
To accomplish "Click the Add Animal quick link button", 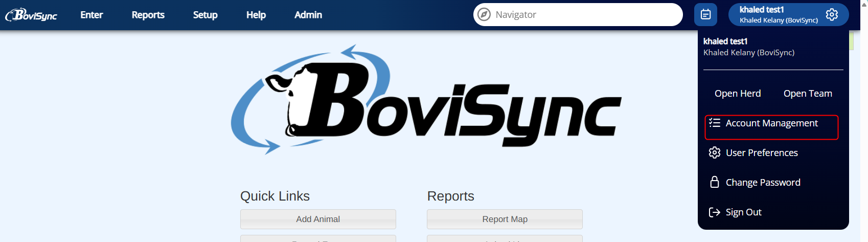I will 318,219.
